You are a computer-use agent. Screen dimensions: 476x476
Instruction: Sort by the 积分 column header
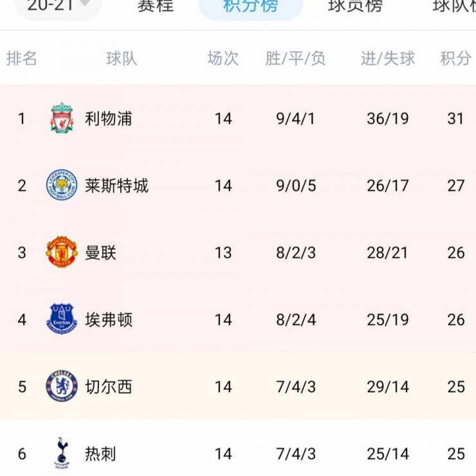455,59
